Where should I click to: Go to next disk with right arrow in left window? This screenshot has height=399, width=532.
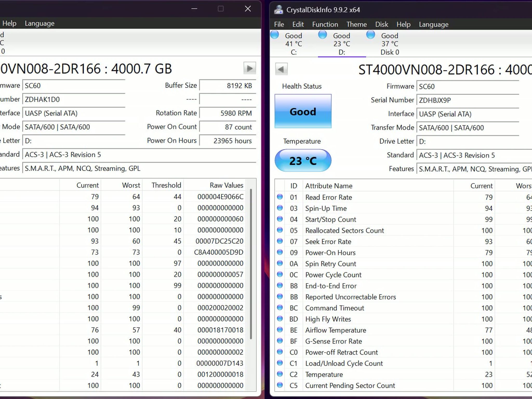click(x=250, y=68)
